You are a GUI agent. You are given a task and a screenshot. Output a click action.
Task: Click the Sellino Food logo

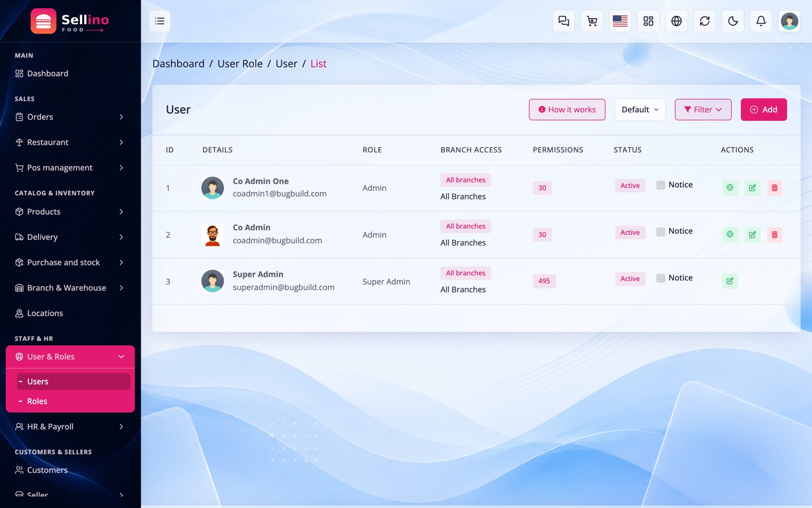click(70, 21)
